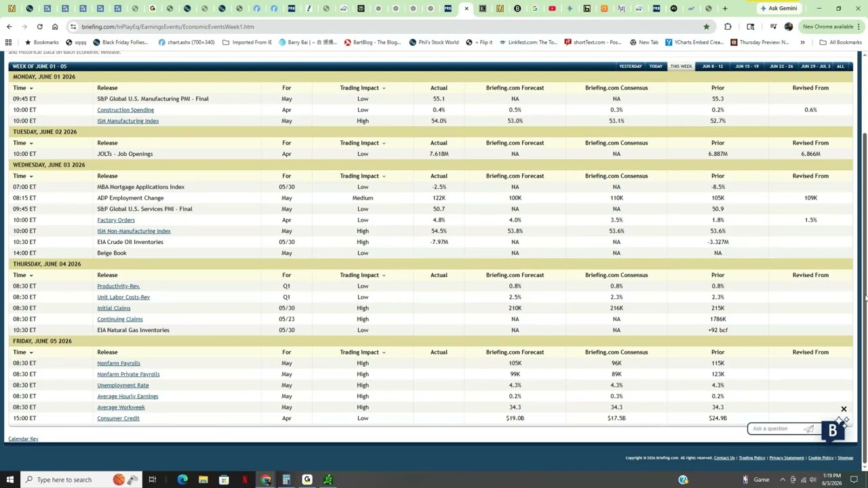Open the ISM Non-Manufacturing Index link
868x488 pixels.
pos(134,231)
